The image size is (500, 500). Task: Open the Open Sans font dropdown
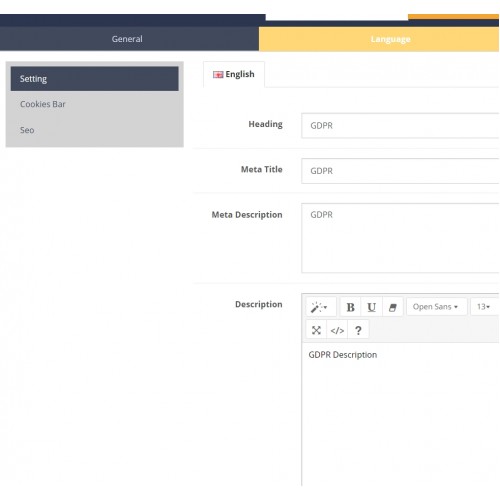pyautogui.click(x=435, y=307)
